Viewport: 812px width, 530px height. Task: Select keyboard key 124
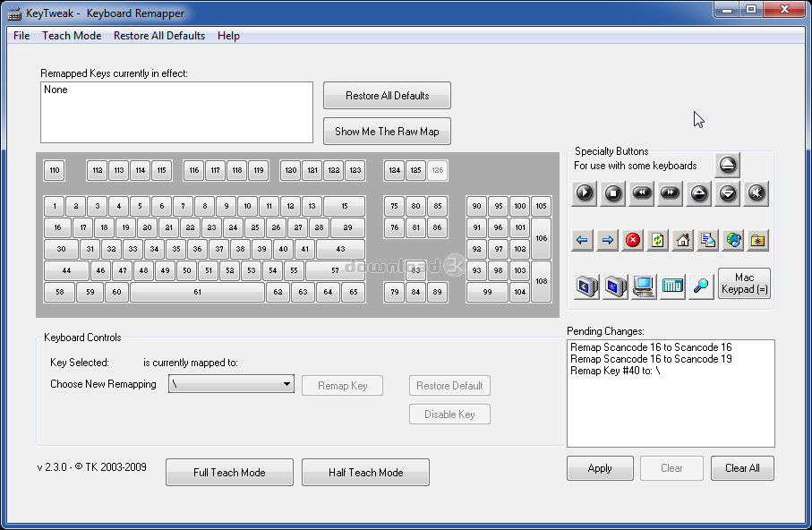(x=395, y=170)
